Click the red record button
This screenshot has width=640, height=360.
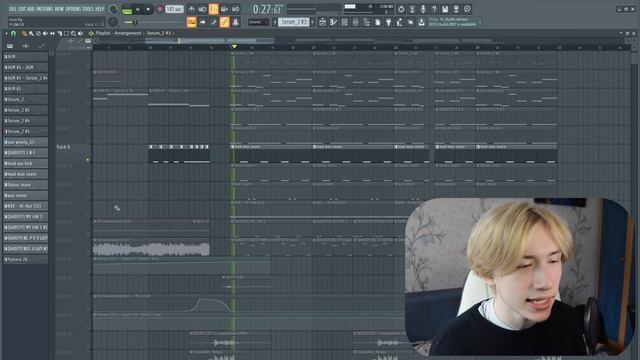[x=160, y=9]
